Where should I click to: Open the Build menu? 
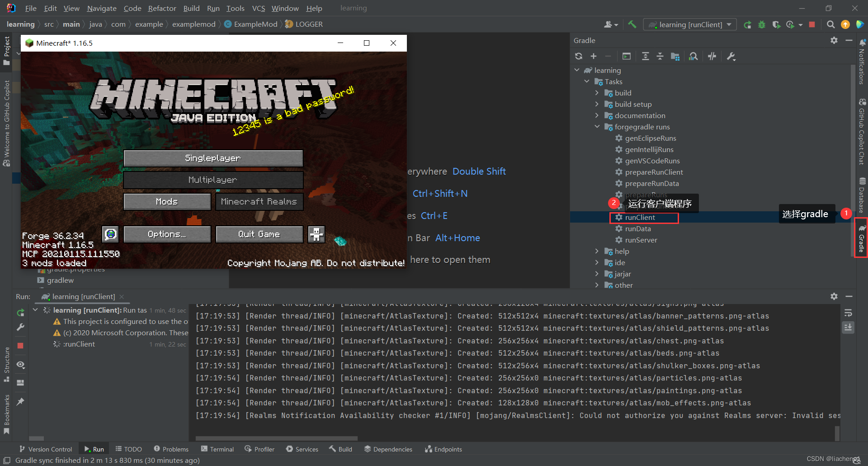pos(191,8)
